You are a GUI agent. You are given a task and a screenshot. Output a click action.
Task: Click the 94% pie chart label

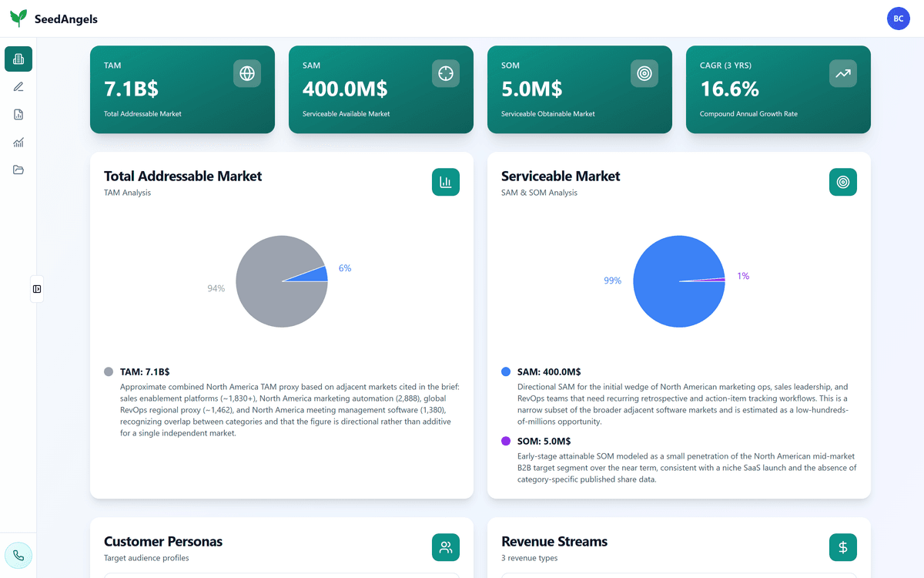(216, 288)
